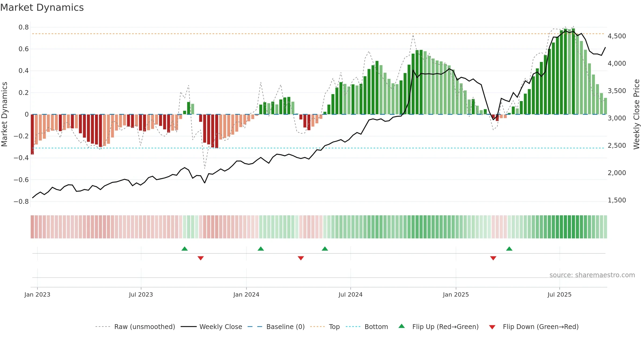Click the source: sharemaestro.com text
The image size is (644, 362).
[x=592, y=275]
